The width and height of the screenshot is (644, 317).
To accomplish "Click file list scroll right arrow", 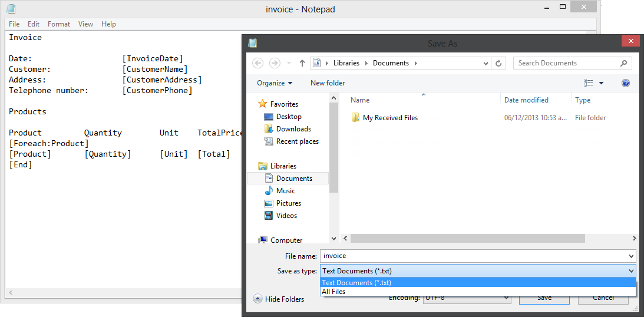I will (635, 238).
